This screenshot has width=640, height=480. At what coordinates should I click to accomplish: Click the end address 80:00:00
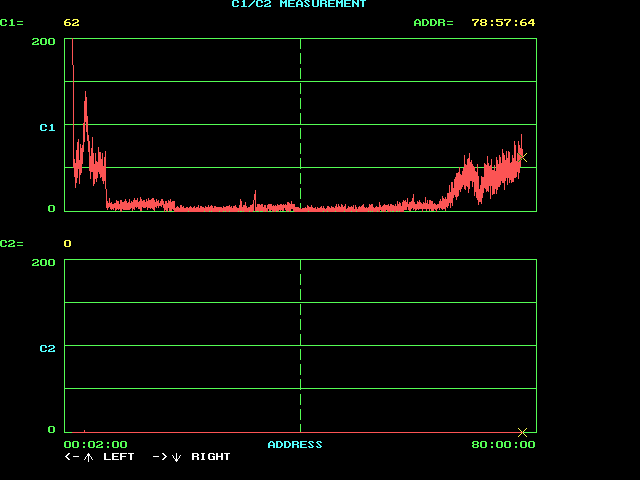pyautogui.click(x=503, y=444)
